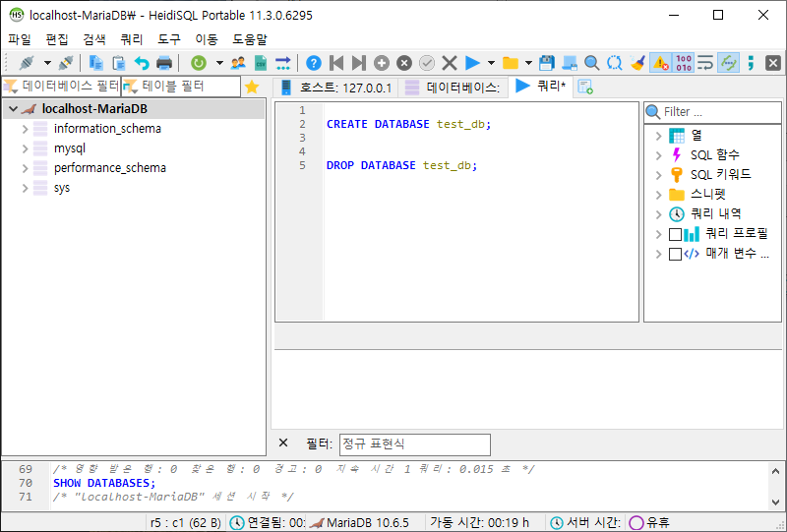Clear editor with the broom icon
787x532 pixels.
637,63
